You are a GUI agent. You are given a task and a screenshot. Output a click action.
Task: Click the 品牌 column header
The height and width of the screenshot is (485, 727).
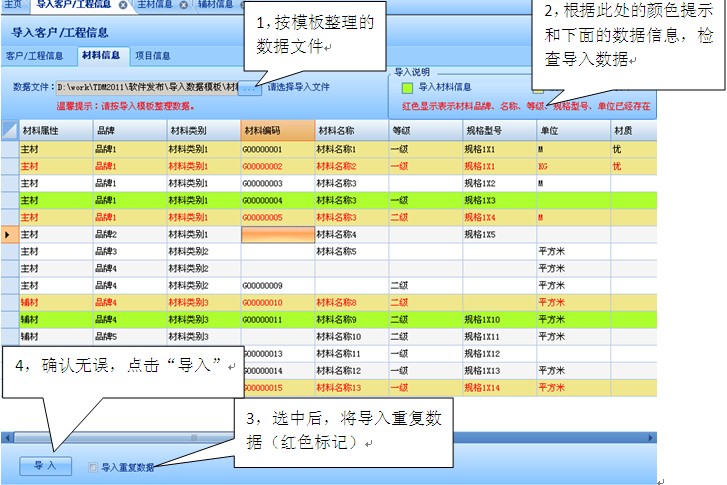coord(129,131)
